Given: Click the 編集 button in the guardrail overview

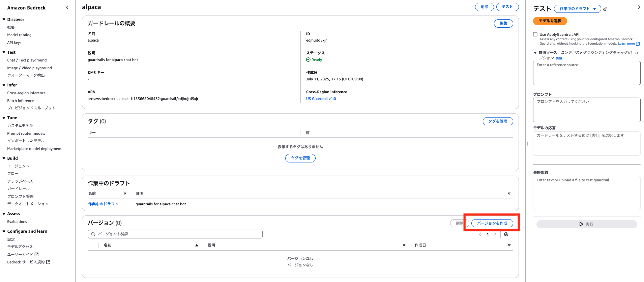Looking at the screenshot, I should (x=503, y=23).
